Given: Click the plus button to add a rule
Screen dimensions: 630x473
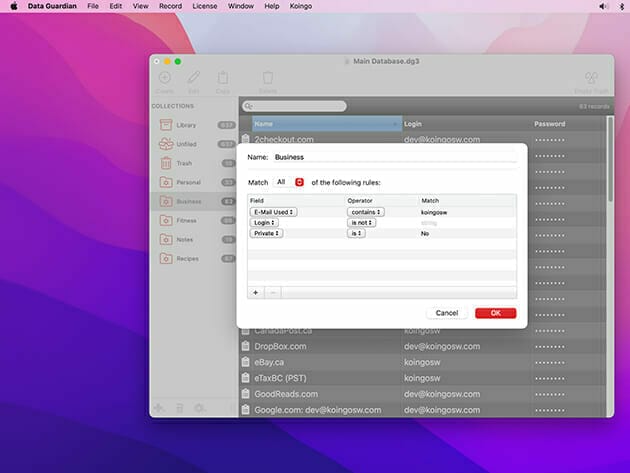Looking at the screenshot, I should pyautogui.click(x=255, y=292).
